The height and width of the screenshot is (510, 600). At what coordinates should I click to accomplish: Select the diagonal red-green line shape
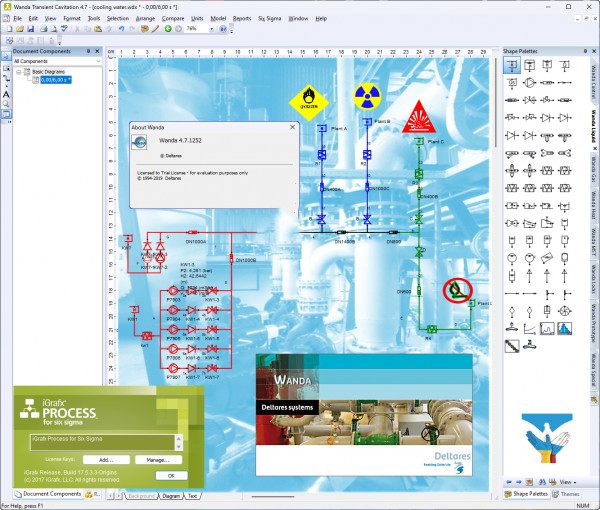click(x=512, y=346)
